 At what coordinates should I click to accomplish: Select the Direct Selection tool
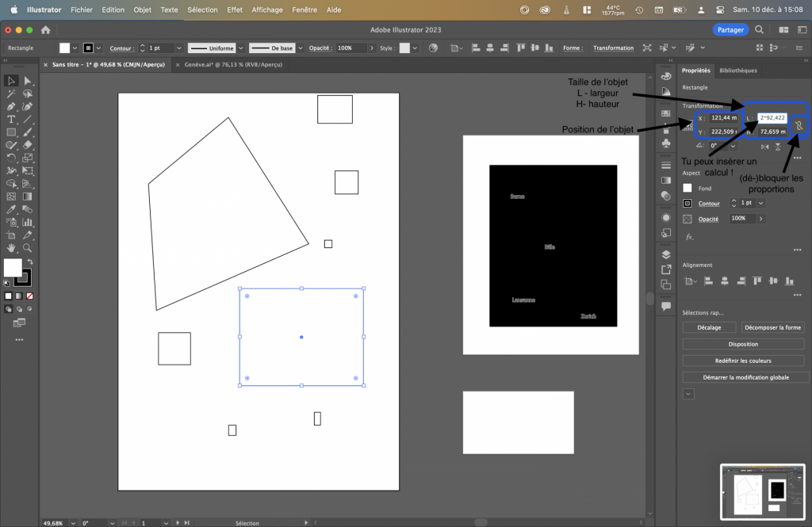pyautogui.click(x=28, y=81)
